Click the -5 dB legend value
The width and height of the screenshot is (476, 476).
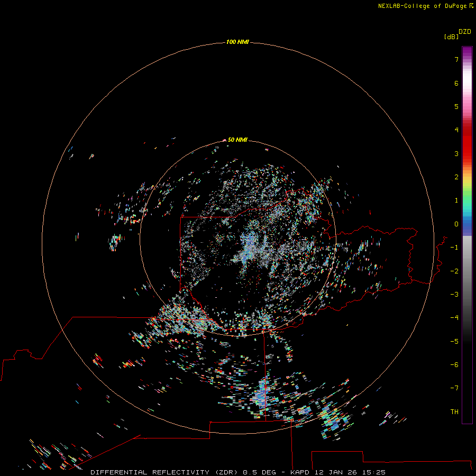click(x=454, y=342)
